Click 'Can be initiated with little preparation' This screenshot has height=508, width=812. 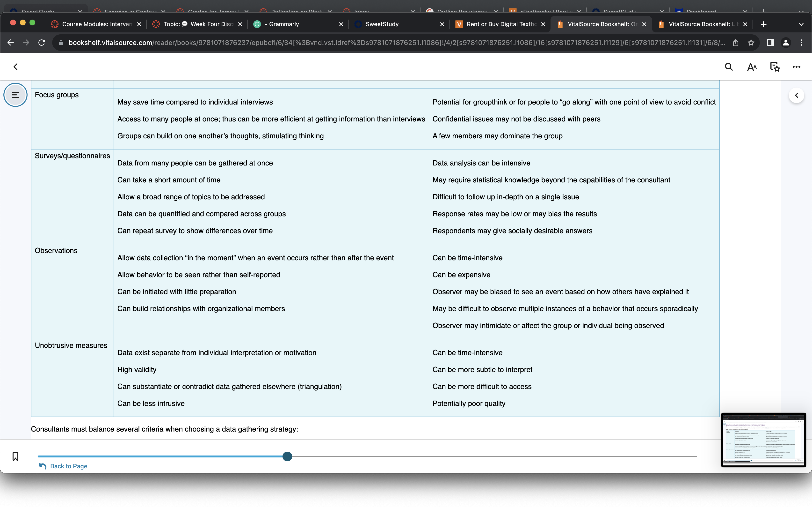(x=176, y=292)
